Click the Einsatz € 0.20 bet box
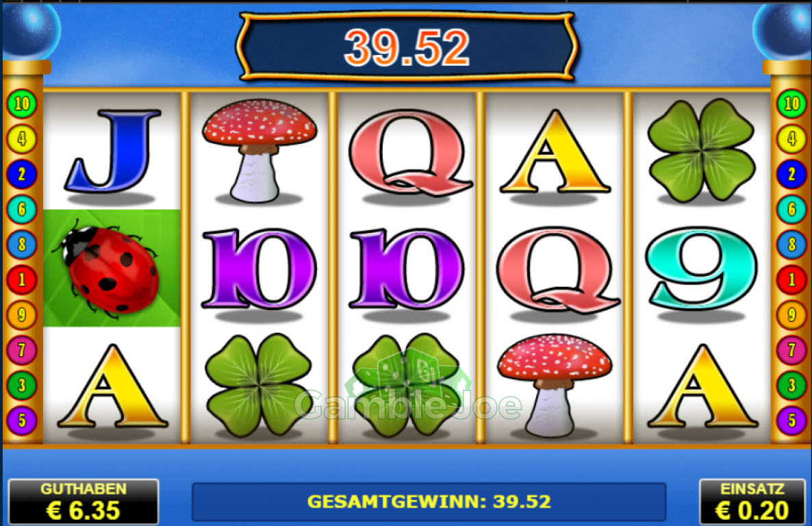This screenshot has height=526, width=812. tap(752, 501)
